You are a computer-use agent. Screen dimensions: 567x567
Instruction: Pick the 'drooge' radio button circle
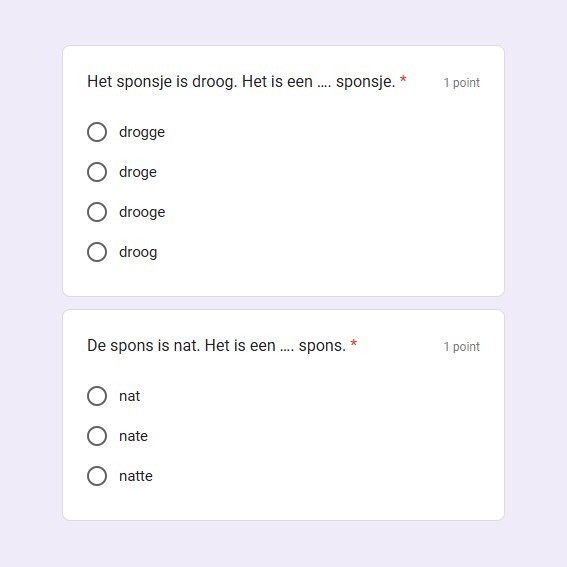(x=97, y=212)
